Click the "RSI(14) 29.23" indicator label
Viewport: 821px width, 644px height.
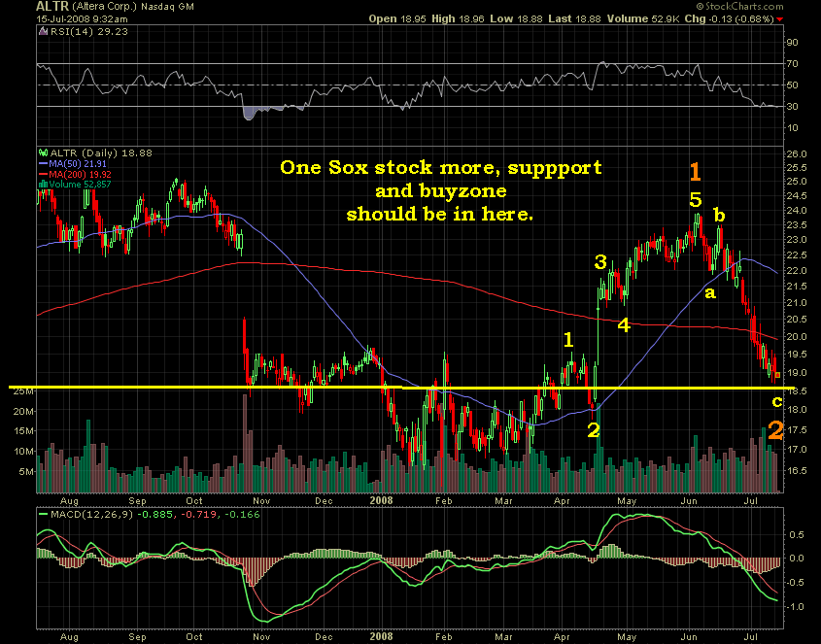click(x=89, y=31)
